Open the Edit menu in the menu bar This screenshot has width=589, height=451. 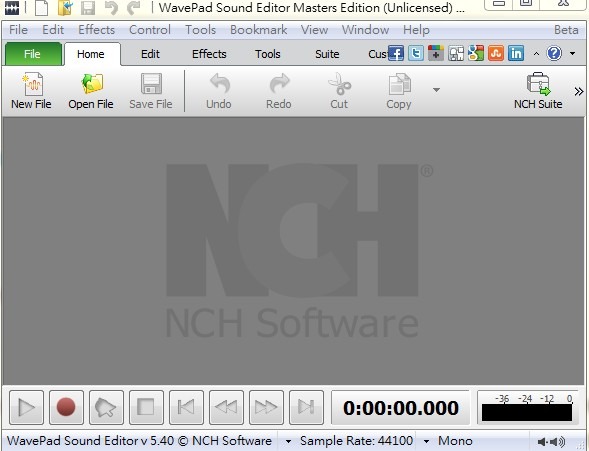tap(53, 30)
